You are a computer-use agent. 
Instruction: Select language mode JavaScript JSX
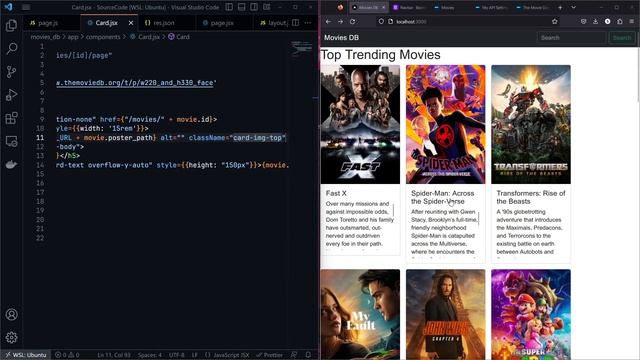coord(227,355)
